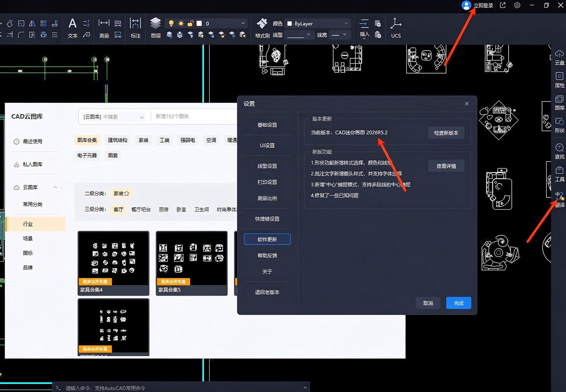Choose 建筑结构 library category
Viewport: 566px width, 392px height.
(117, 140)
